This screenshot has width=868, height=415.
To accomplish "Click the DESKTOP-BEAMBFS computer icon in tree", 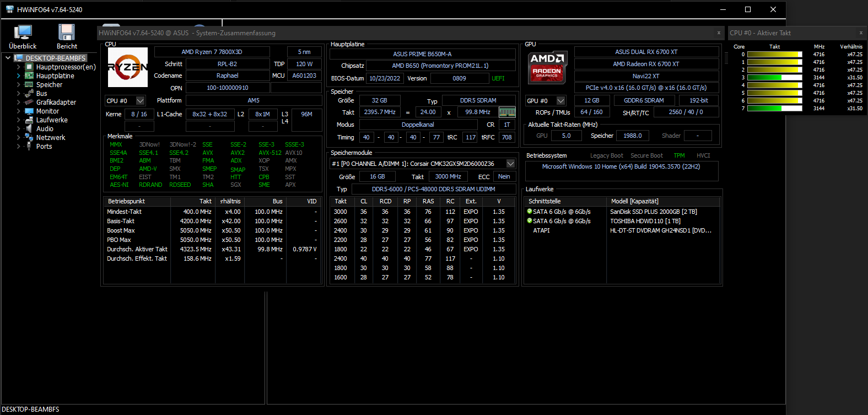I will coord(19,58).
